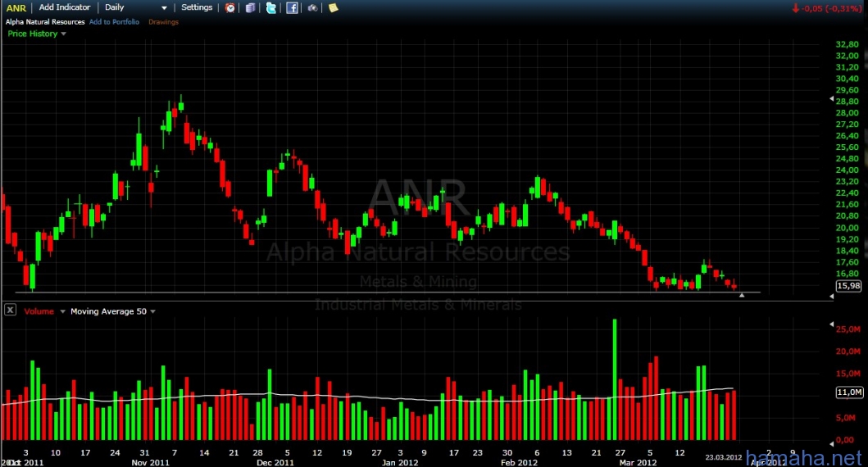Screen dimensions: 868x467
Task: Click the -0,05 (-0,31%) price change
Action: (831, 9)
